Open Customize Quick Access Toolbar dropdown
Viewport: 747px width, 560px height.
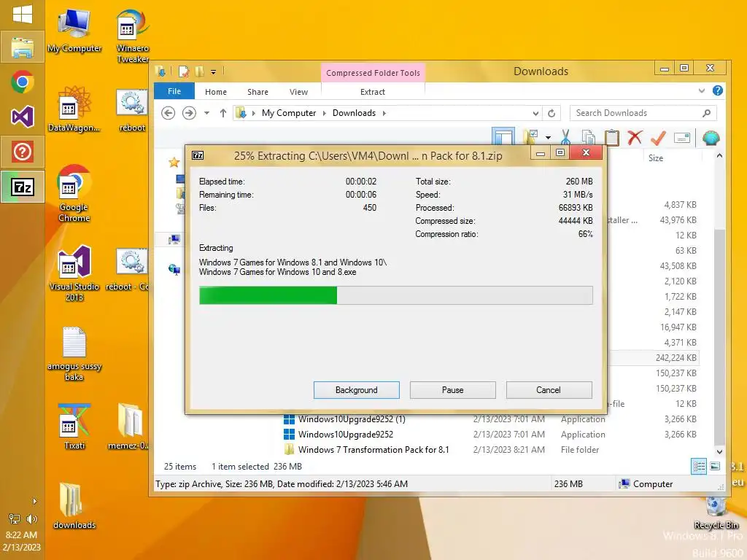[214, 72]
